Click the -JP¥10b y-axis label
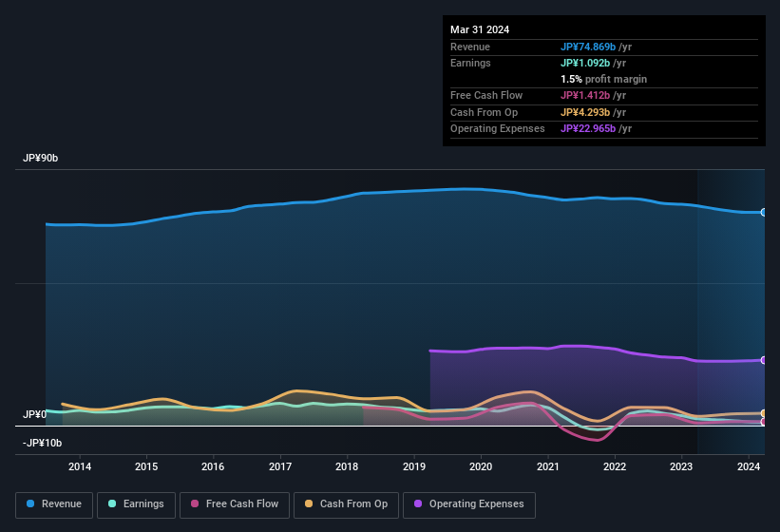This screenshot has width=780, height=532. [42, 443]
